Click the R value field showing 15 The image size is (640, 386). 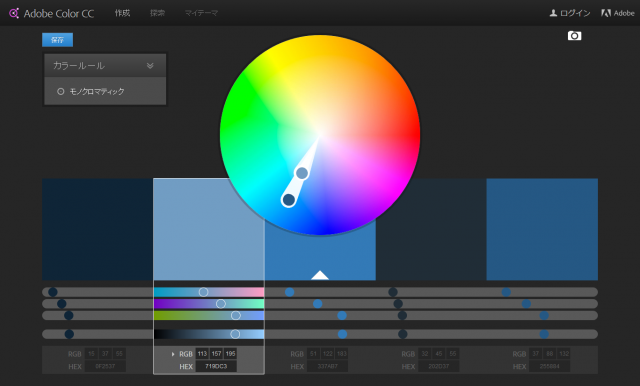91,354
